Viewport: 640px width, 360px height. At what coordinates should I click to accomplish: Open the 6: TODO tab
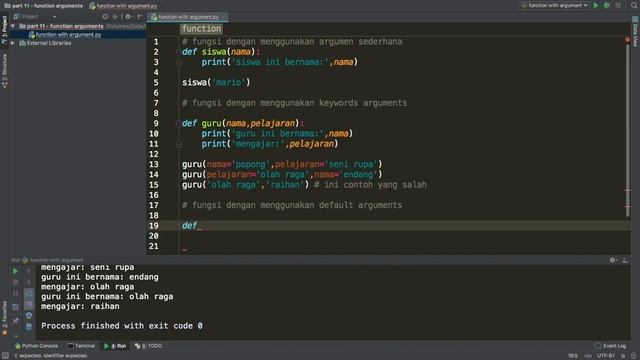pos(149,346)
